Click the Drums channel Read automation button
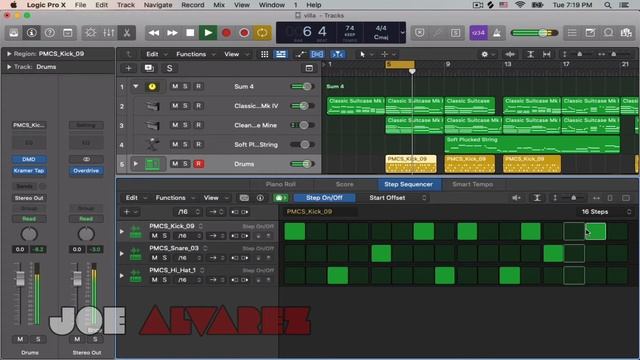 [29, 219]
